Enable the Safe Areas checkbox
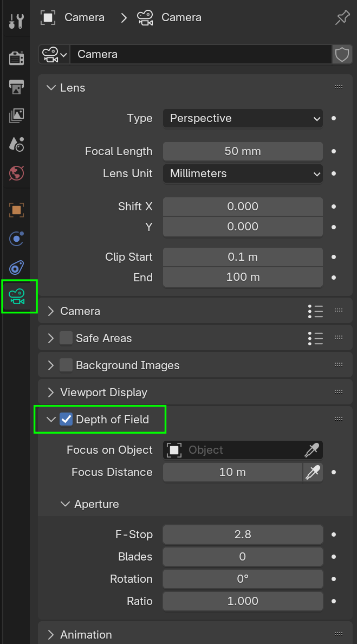The height and width of the screenshot is (644, 357). click(x=65, y=338)
